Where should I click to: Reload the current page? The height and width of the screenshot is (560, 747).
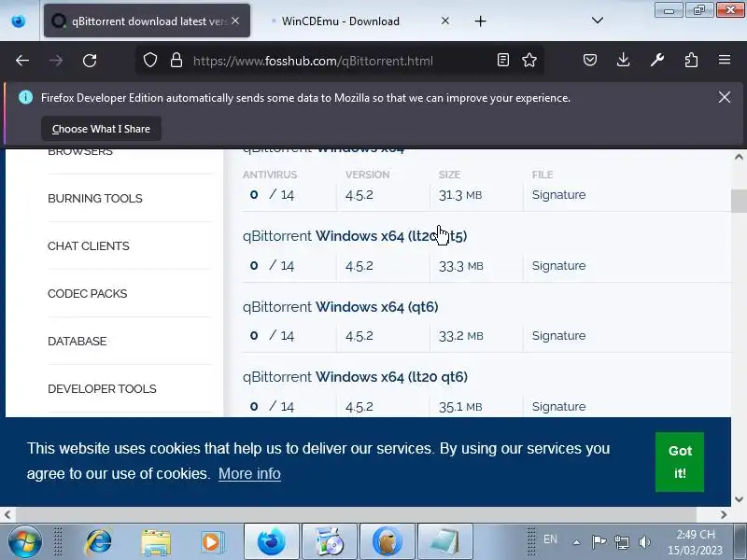click(x=90, y=61)
